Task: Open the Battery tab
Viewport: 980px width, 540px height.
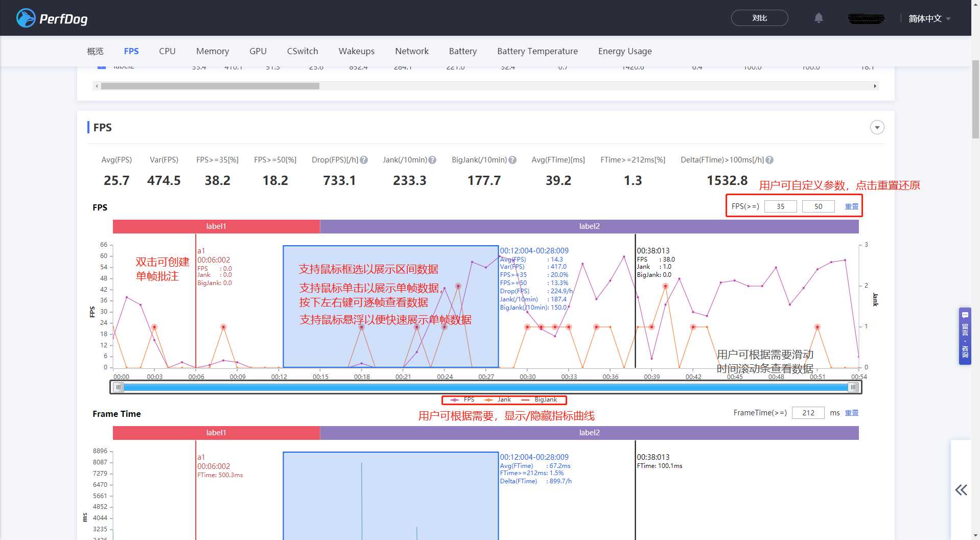Action: coord(463,51)
